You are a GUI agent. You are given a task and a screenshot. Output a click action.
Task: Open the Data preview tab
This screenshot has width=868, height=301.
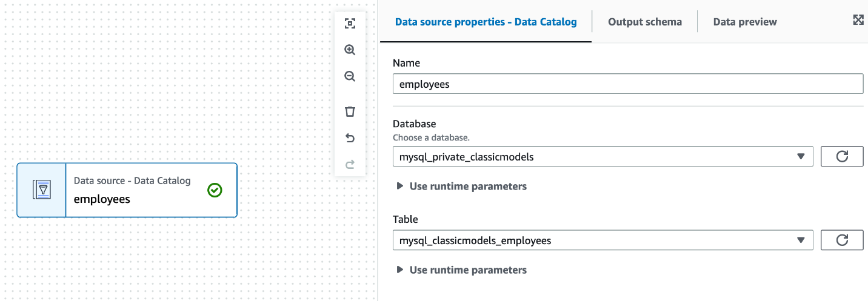click(x=744, y=22)
